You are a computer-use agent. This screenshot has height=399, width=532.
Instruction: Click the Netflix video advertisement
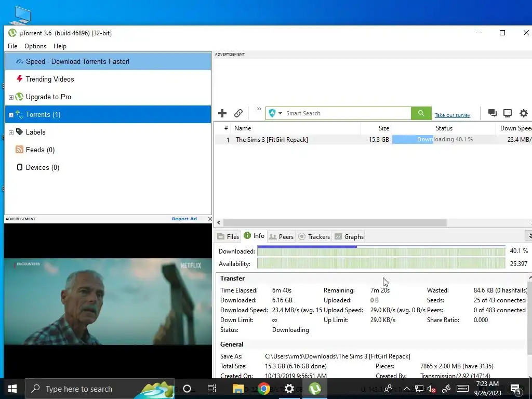point(108,301)
